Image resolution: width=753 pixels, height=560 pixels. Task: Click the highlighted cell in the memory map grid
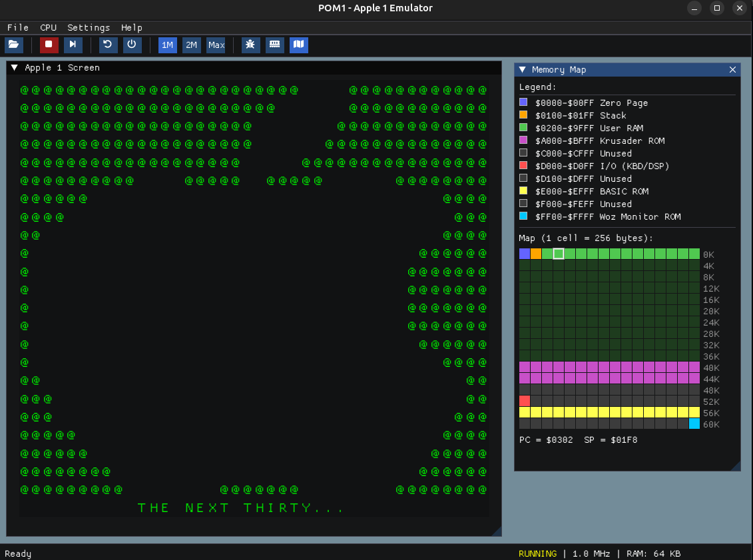(559, 254)
